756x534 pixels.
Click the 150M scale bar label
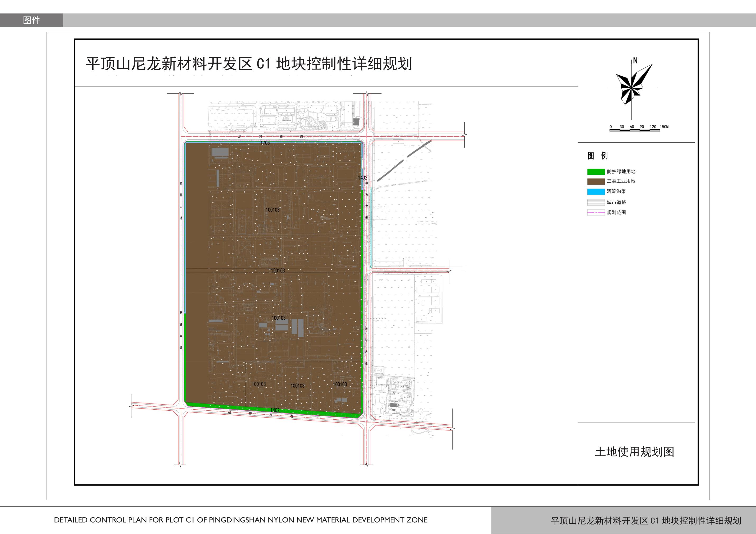point(664,127)
